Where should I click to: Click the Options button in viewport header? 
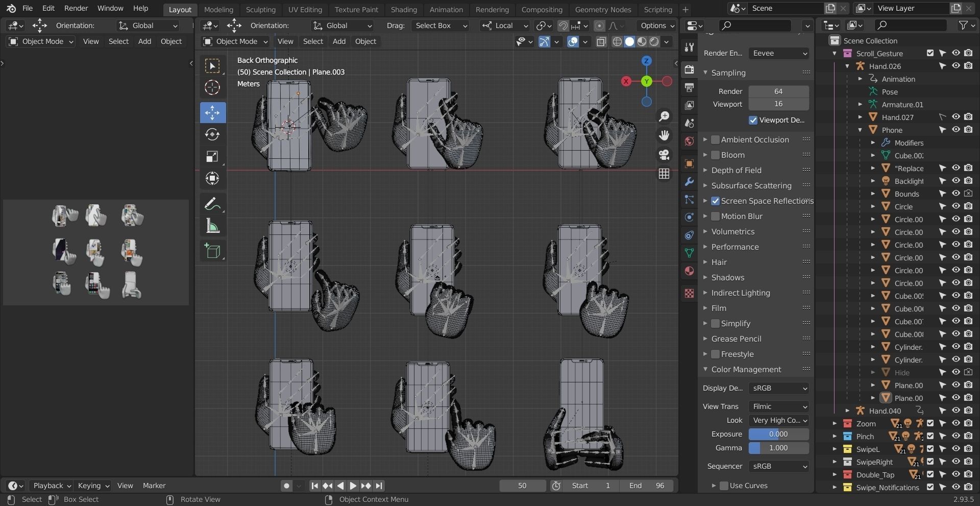point(657,26)
